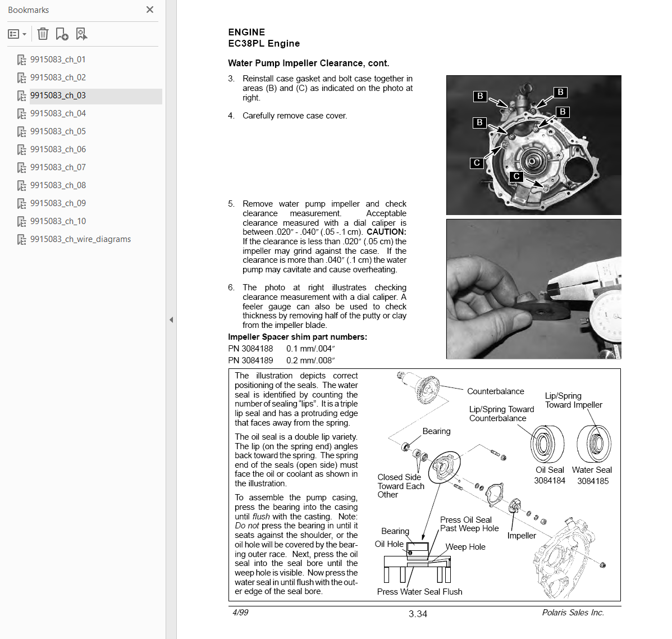Add a new bookmark
This screenshot has height=639, width=672.
point(62,34)
